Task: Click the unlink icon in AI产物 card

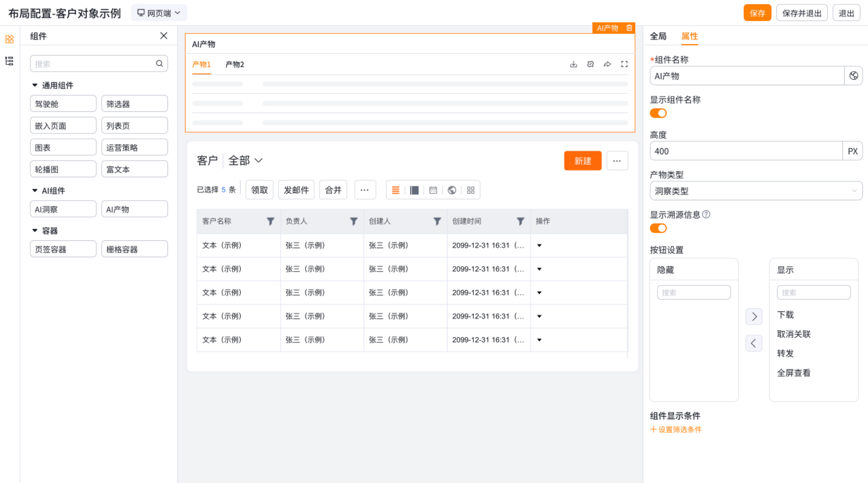Action: click(x=590, y=64)
